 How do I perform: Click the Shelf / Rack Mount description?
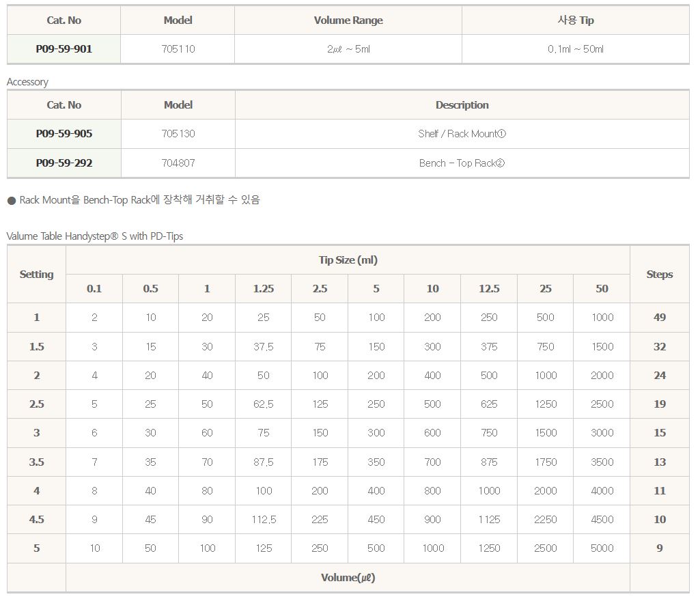pos(462,134)
